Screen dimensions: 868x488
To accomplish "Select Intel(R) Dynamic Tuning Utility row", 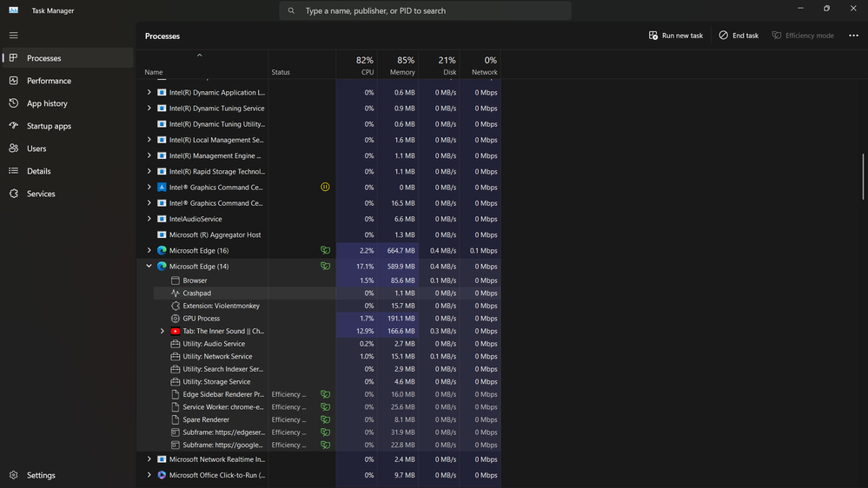I will pos(319,124).
